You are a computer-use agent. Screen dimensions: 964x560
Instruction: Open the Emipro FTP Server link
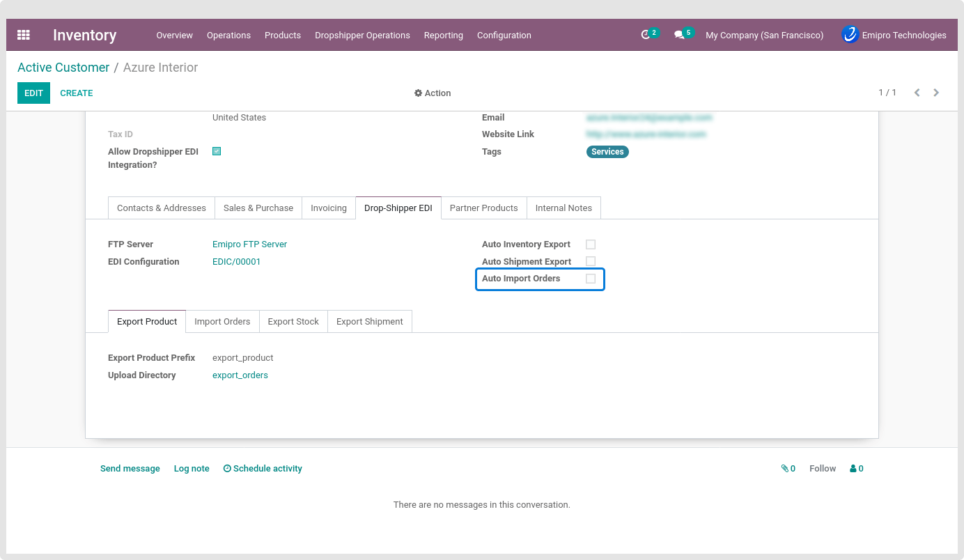pyautogui.click(x=249, y=244)
